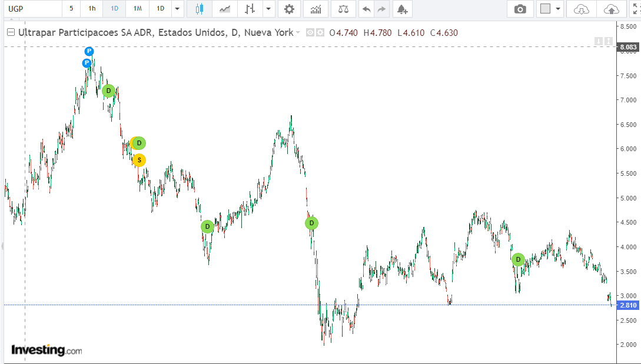Select the 1h interval
Screen dimensions: 641x364
(x=92, y=9)
